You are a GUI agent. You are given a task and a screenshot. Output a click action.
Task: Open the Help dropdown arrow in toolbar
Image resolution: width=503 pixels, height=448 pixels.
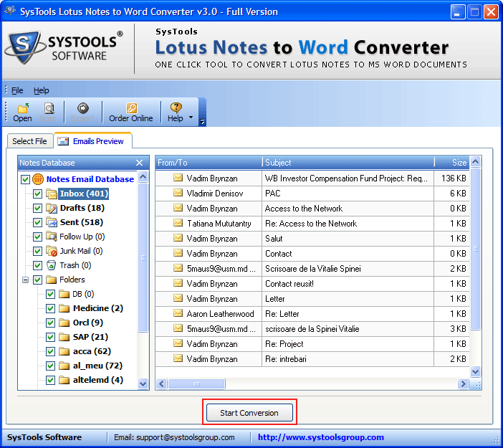point(191,117)
